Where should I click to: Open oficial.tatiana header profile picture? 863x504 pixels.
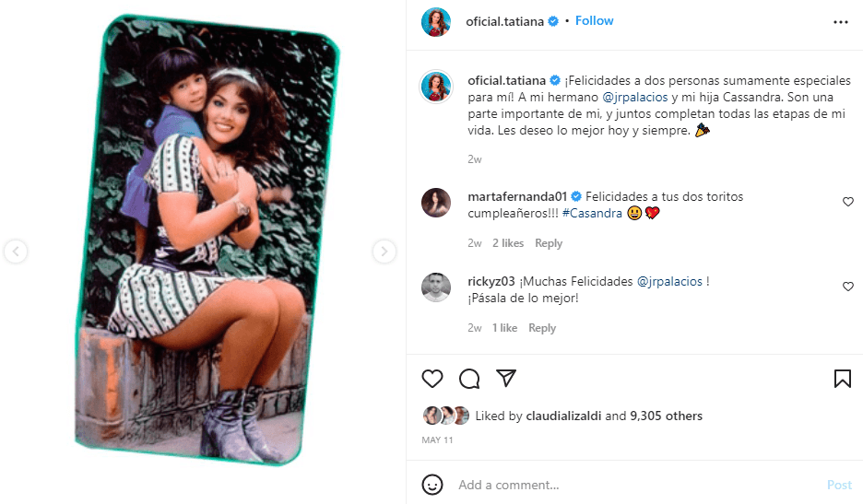click(x=436, y=22)
